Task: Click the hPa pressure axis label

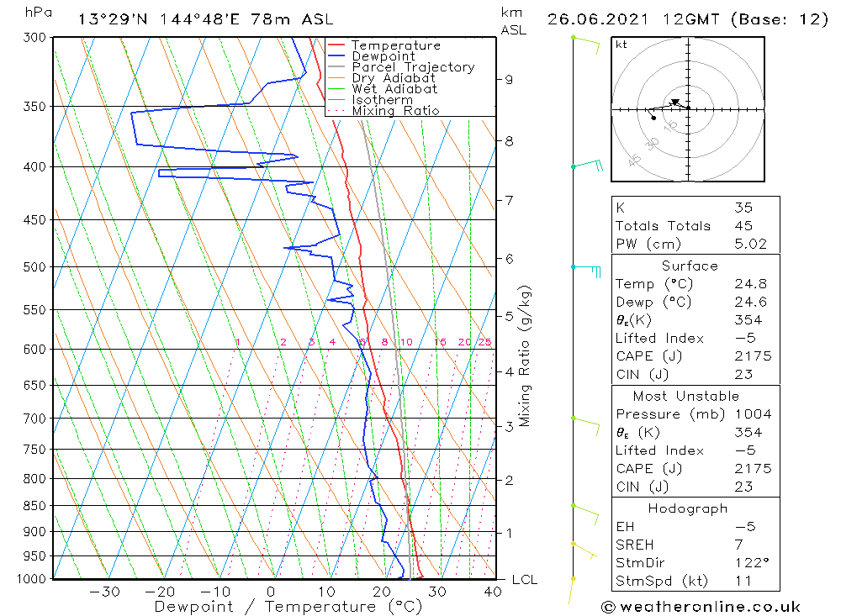Action: [x=39, y=13]
